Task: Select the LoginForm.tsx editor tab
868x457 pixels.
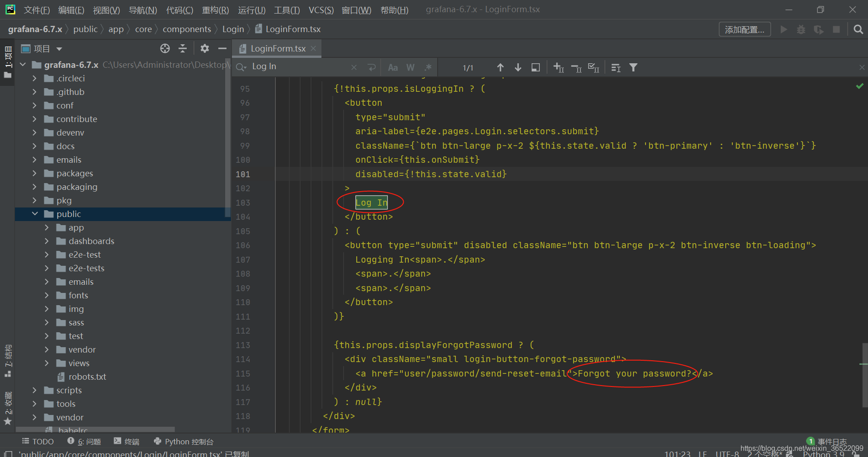Action: tap(278, 48)
